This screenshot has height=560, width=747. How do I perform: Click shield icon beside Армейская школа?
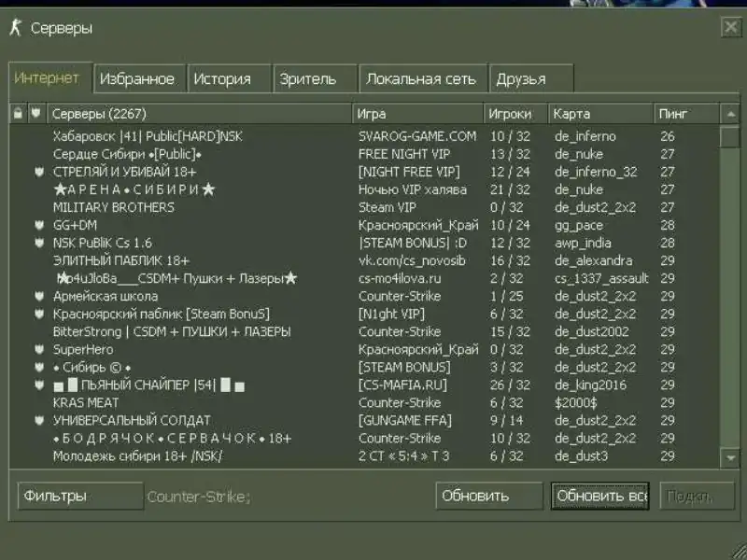[39, 296]
